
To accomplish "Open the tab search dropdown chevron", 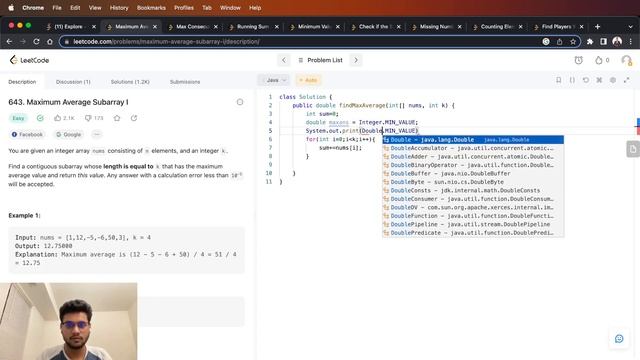I will 630,27.
